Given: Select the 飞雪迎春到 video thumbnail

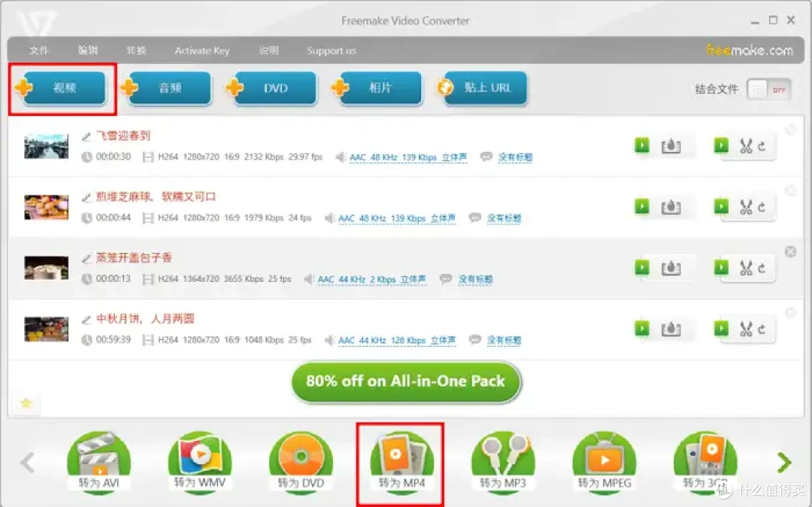Looking at the screenshot, I should coord(46,146).
